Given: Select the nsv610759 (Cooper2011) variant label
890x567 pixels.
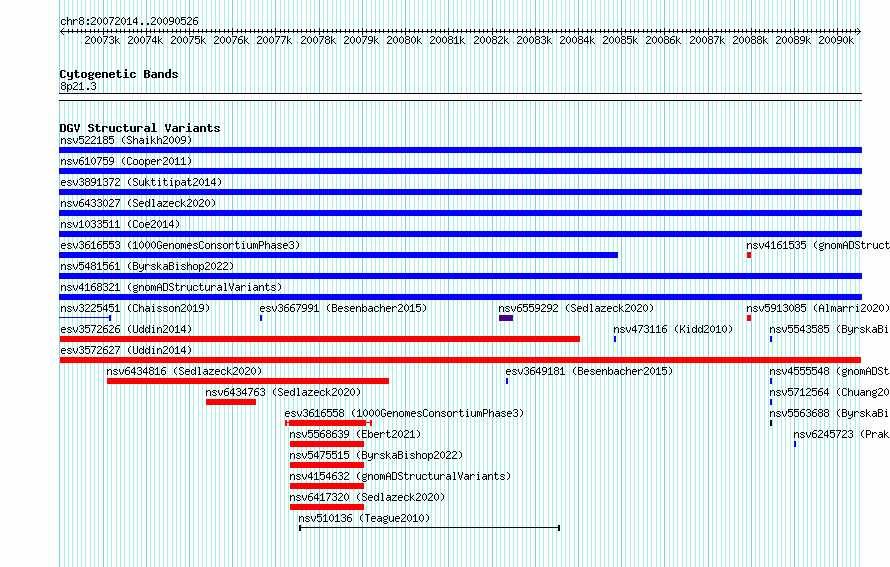Looking at the screenshot, I should click(x=126, y=161).
